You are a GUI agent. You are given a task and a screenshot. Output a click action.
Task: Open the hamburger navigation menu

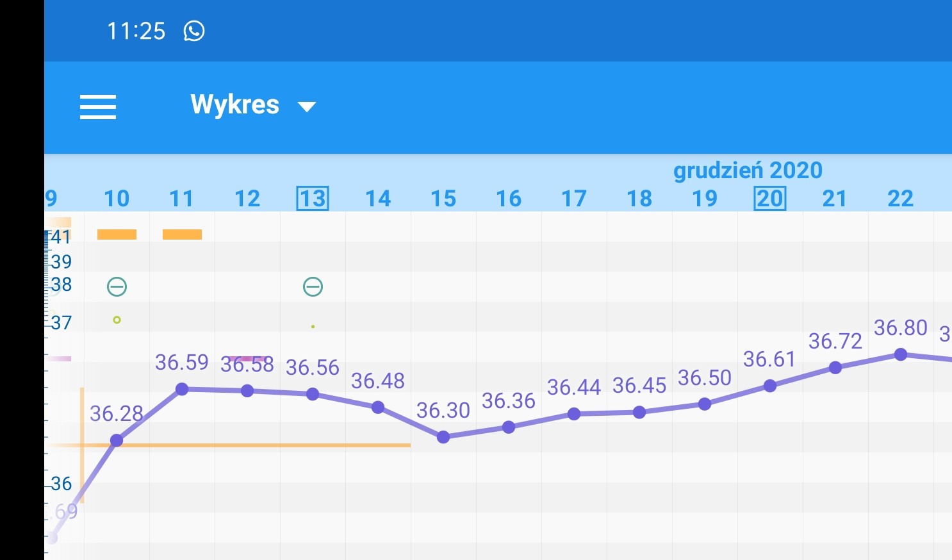[98, 107]
